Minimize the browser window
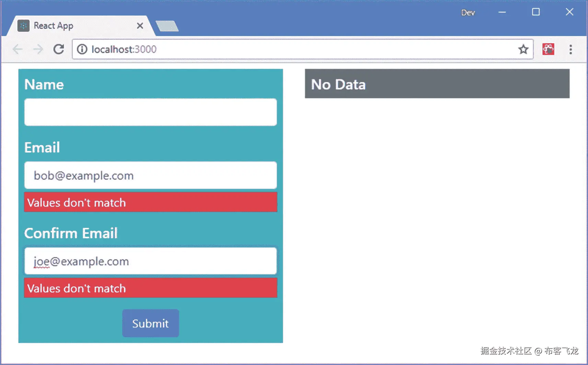Image resolution: width=588 pixels, height=365 pixels. (502, 12)
